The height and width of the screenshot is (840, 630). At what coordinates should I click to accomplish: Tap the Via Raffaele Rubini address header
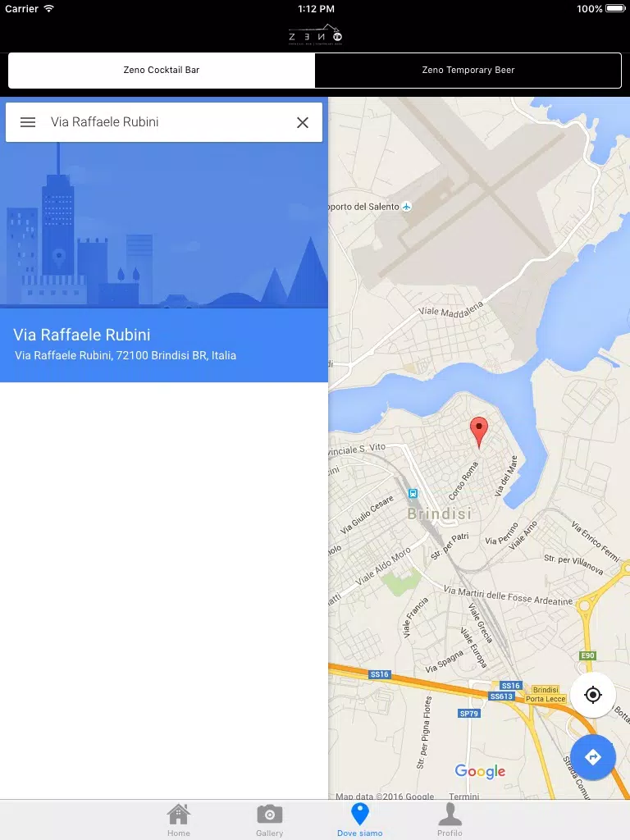point(164,345)
